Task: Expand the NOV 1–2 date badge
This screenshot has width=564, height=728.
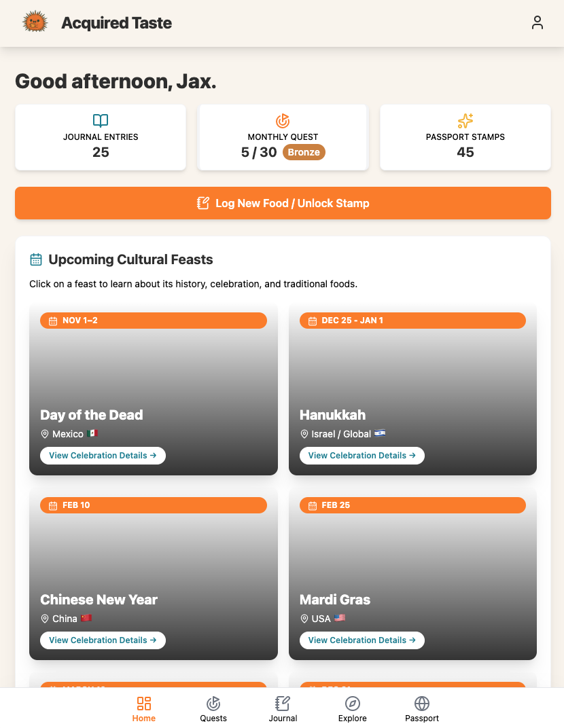Action: [x=153, y=320]
